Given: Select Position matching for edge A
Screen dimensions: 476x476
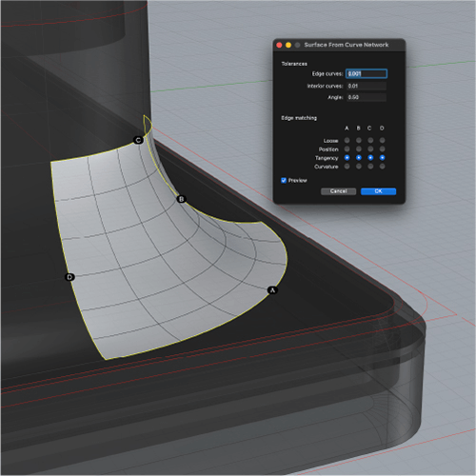Looking at the screenshot, I should 347,149.
